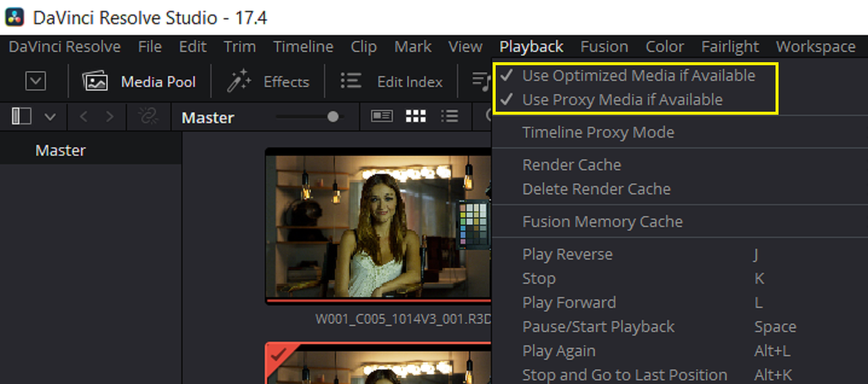Switch media pool to list view
Image resolution: width=868 pixels, height=384 pixels.
(x=450, y=116)
